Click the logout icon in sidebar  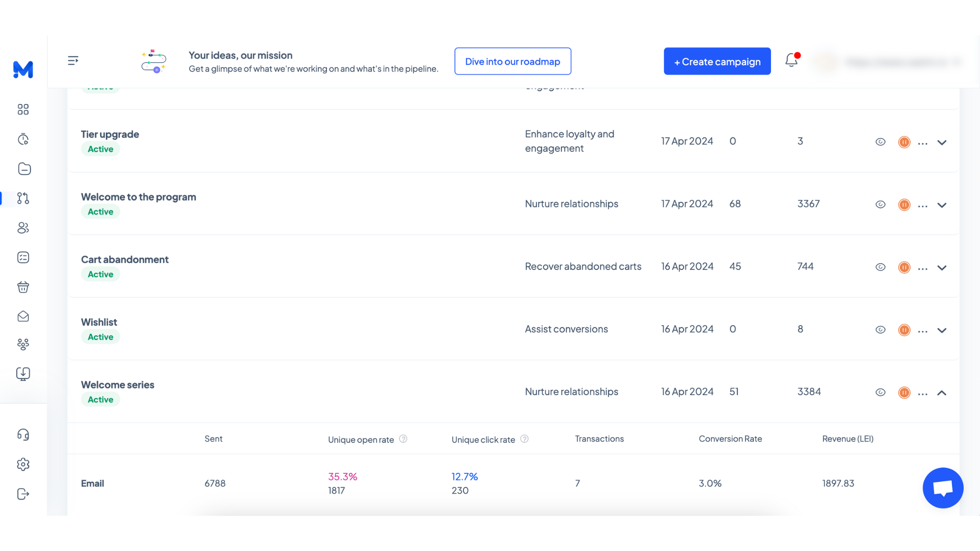pyautogui.click(x=23, y=494)
